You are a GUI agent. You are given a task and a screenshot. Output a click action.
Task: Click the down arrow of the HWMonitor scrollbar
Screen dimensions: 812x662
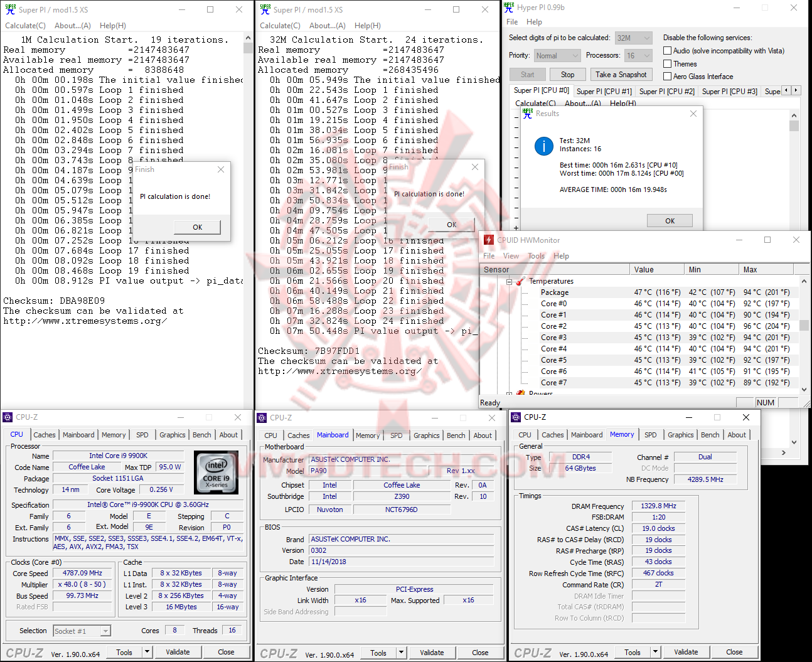click(804, 389)
